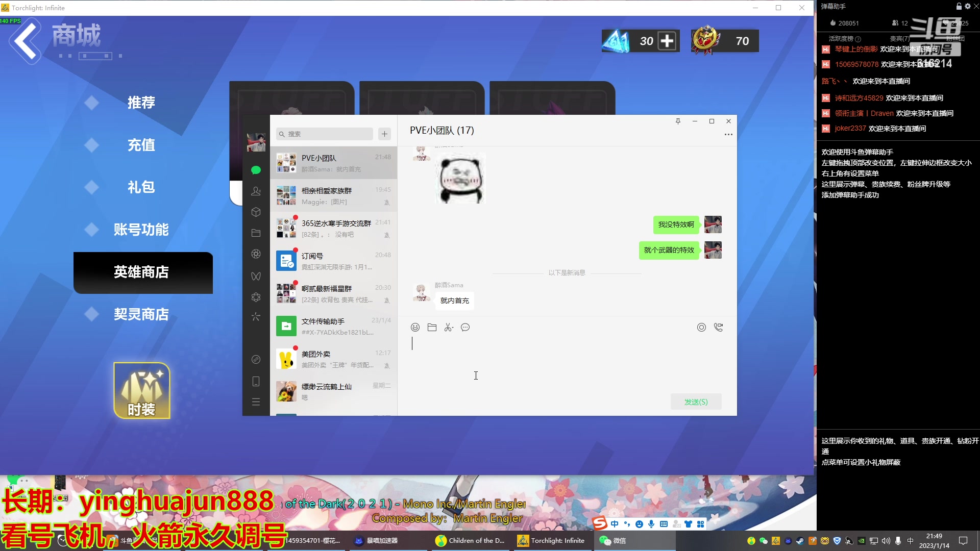Click 我没特效啊 message bubble
Viewport: 980px width, 551px height.
click(676, 224)
